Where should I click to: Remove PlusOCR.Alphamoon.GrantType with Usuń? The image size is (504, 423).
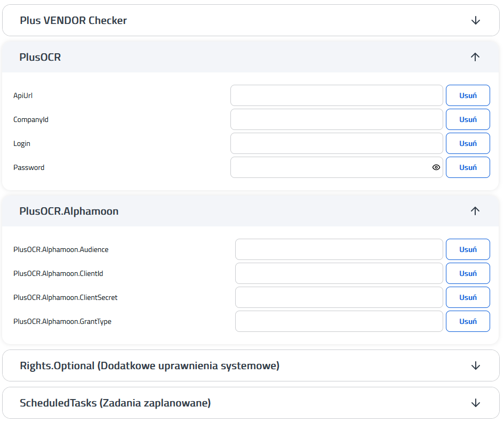468,321
